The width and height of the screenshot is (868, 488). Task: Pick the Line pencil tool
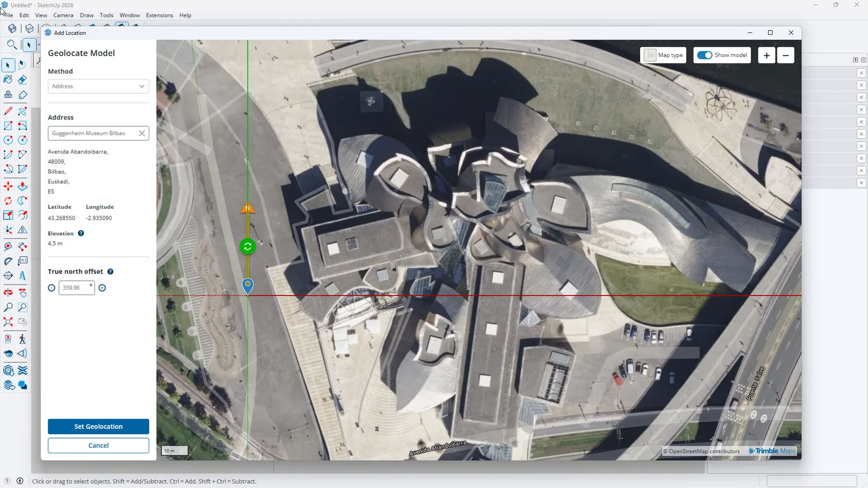coord(8,111)
